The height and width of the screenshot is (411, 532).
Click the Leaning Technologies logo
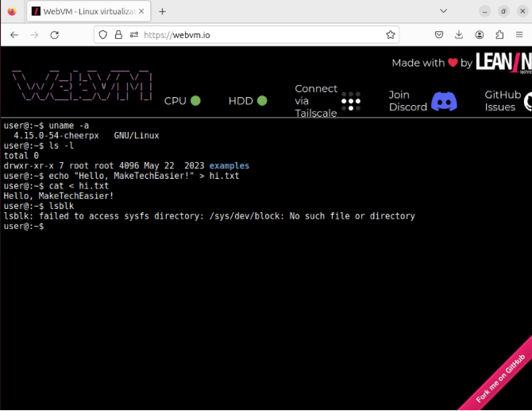[x=503, y=62]
